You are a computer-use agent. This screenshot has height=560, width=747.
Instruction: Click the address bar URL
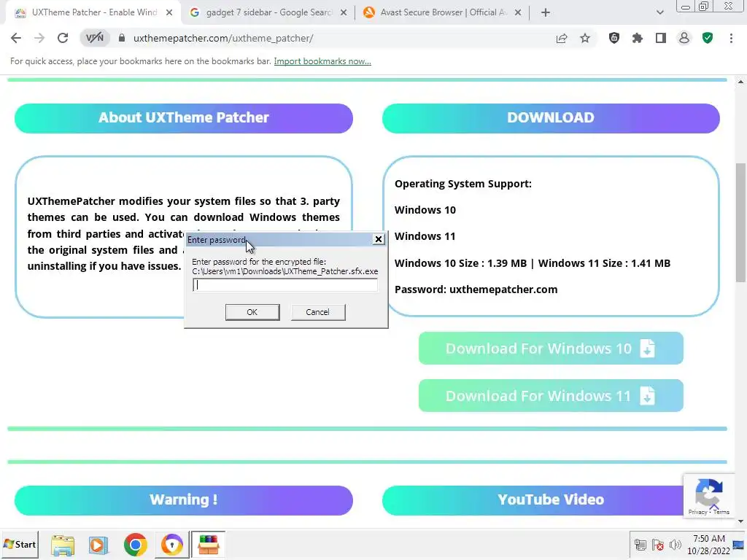coord(223,38)
